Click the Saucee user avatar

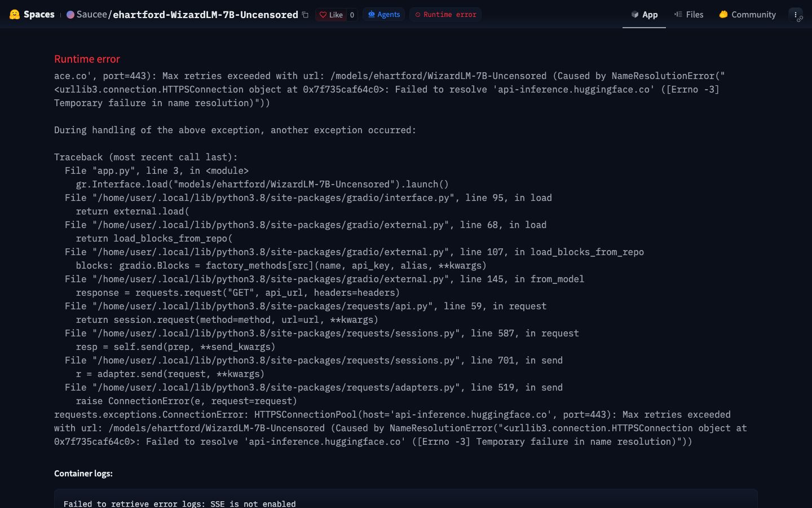[70, 15]
